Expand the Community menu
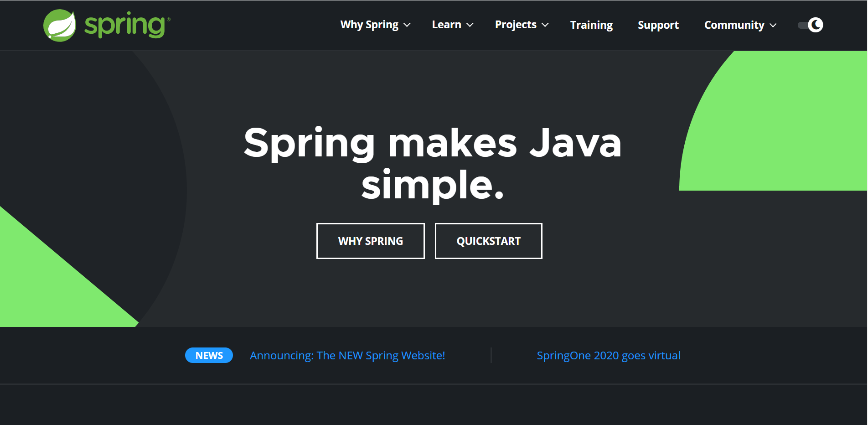This screenshot has width=868, height=425. tap(734, 25)
